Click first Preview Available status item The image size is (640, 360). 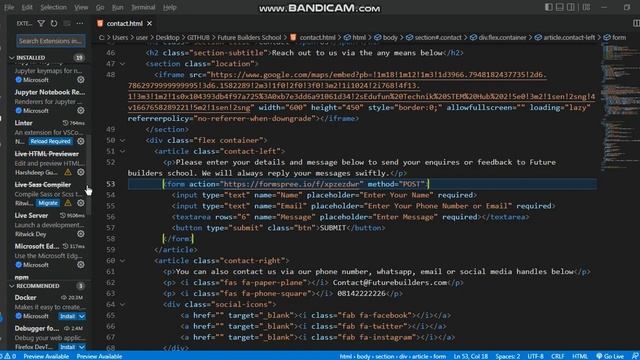point(46,356)
